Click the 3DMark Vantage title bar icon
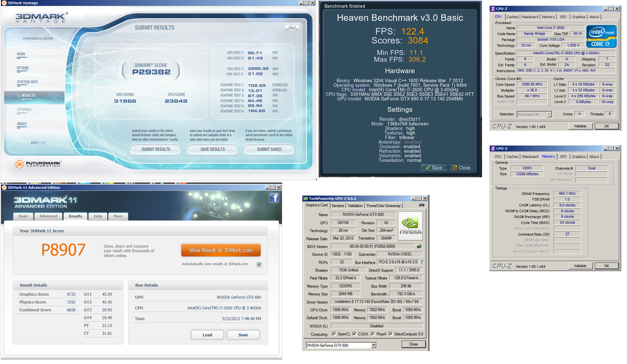 4,3
